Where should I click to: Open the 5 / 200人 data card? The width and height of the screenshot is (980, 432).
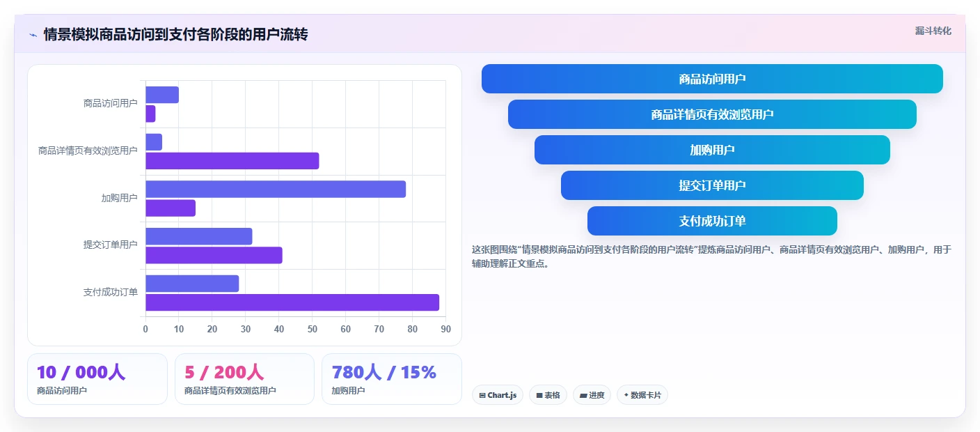244,379
